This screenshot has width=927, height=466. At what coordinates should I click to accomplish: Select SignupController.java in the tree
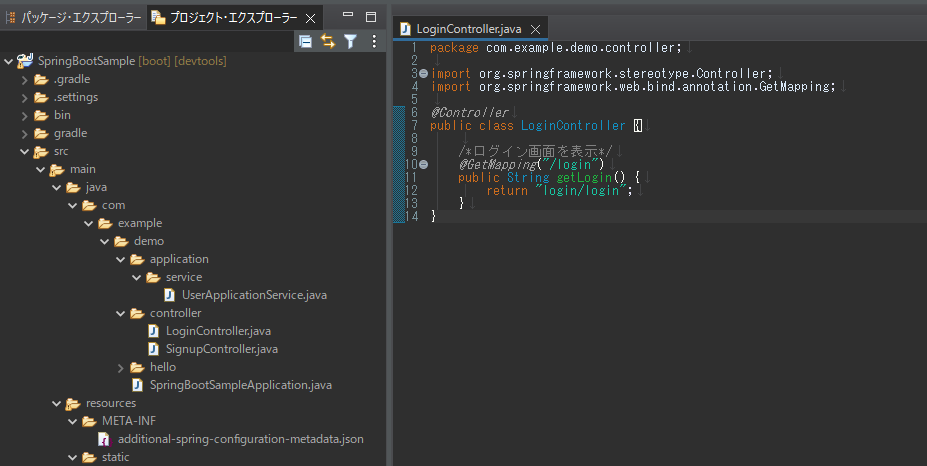tap(221, 349)
